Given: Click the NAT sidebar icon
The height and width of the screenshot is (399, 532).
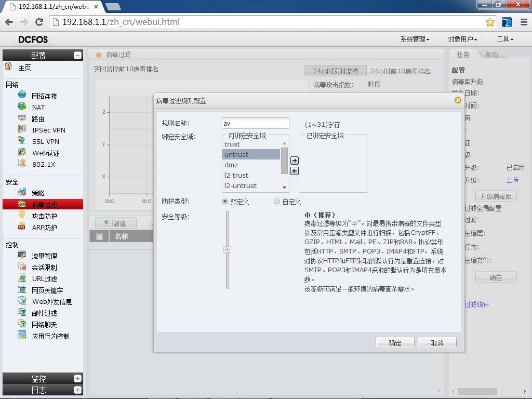Looking at the screenshot, I should tap(22, 107).
